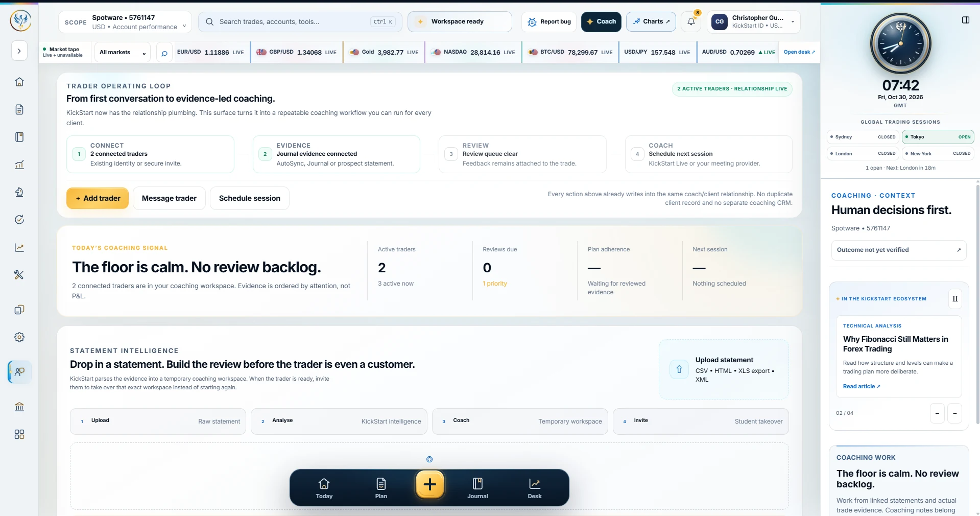Open the document notes icon in the sidebar
Screen dimensions: 980x516
tap(19, 109)
